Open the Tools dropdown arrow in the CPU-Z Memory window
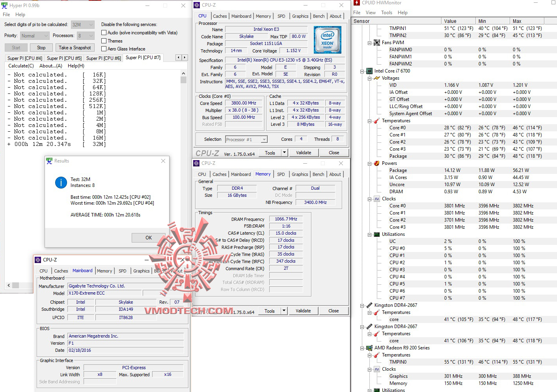557x392 pixels. pos(283,311)
